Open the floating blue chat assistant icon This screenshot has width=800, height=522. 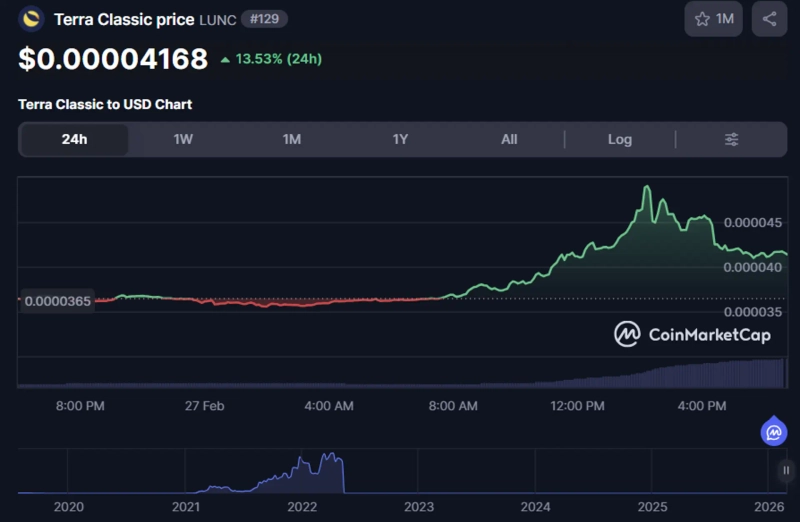click(x=773, y=431)
